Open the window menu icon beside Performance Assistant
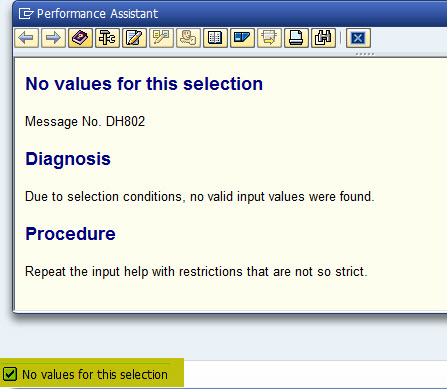Viewport: 447px width, 389px height. [26, 14]
